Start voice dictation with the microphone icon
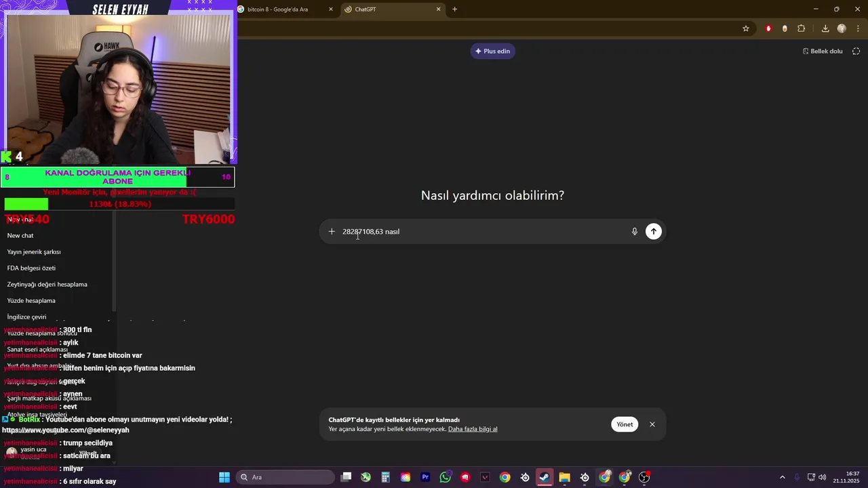This screenshot has height=488, width=868. pyautogui.click(x=635, y=231)
